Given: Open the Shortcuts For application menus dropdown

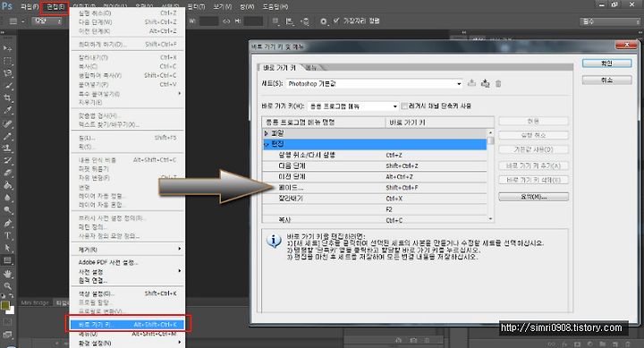Looking at the screenshot, I should pyautogui.click(x=352, y=106).
